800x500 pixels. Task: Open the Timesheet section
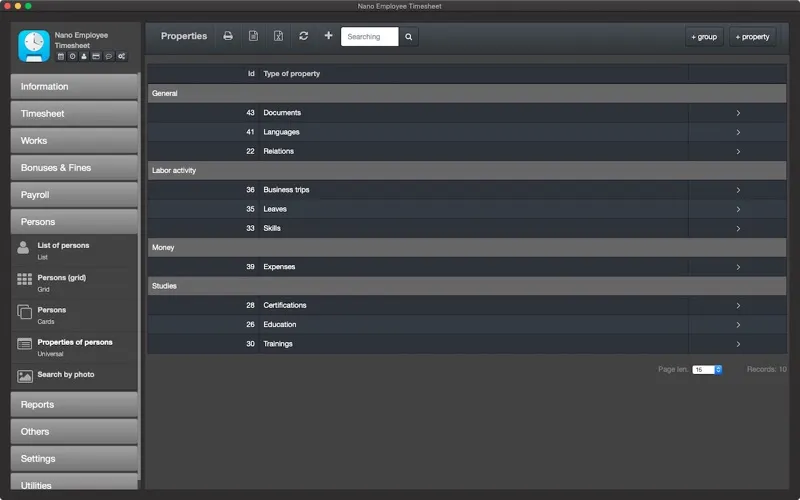(x=74, y=114)
